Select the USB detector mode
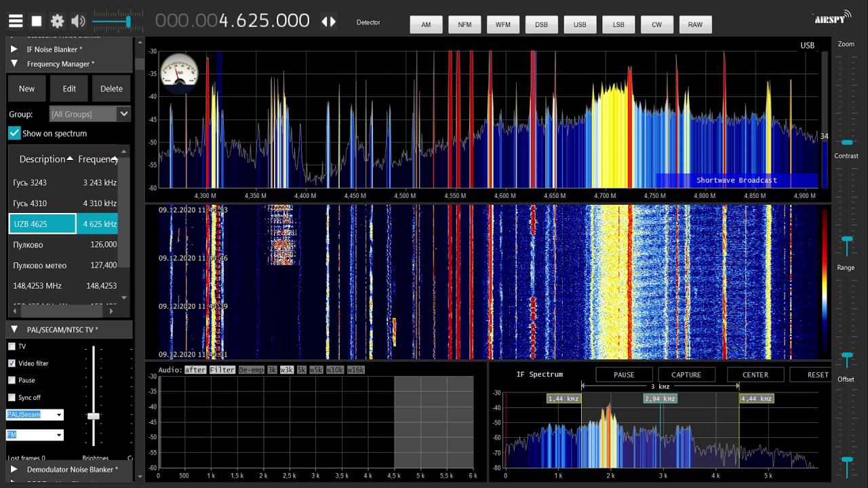Screen dimensions: 868x488 (x=580, y=24)
